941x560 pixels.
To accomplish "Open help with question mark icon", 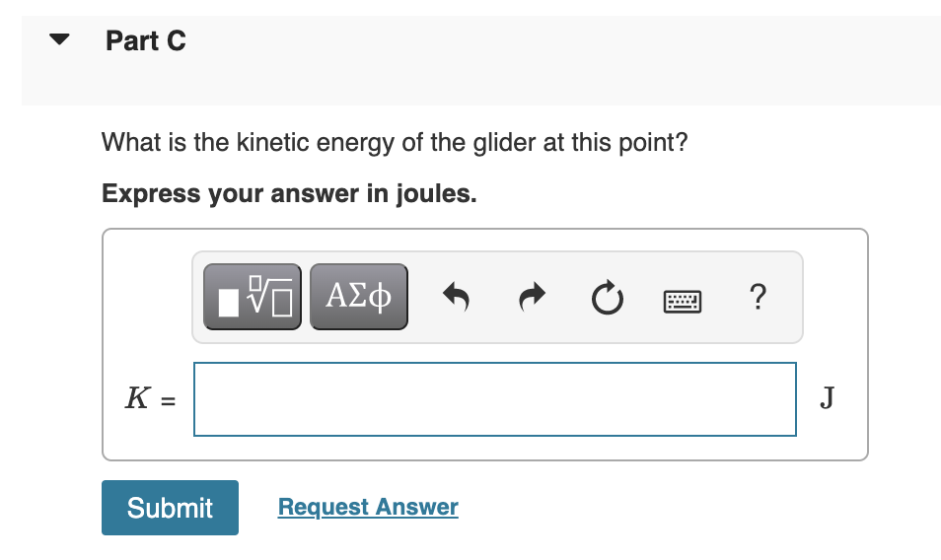I will tap(757, 296).
